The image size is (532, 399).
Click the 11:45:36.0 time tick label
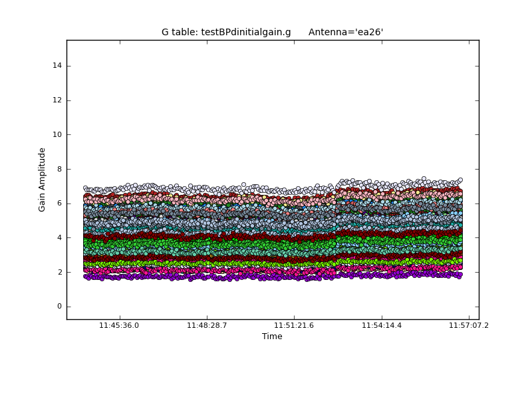pyautogui.click(x=120, y=325)
